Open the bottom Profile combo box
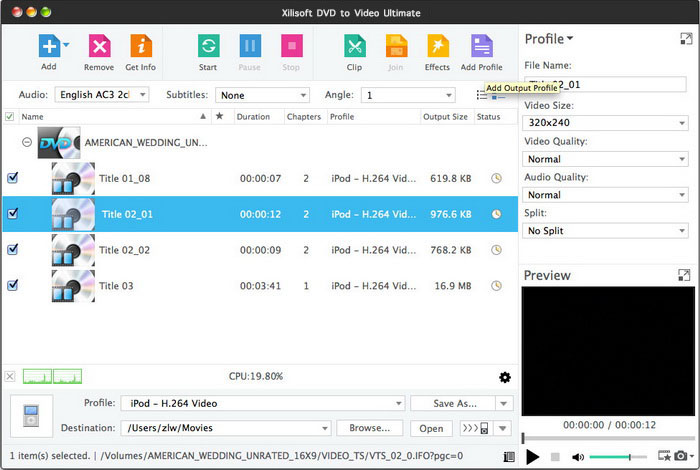 click(x=262, y=403)
